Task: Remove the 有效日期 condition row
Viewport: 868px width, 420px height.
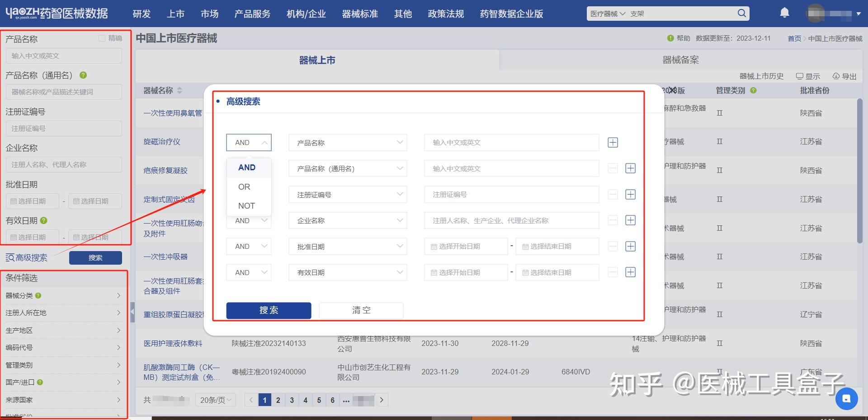Action: click(x=613, y=272)
